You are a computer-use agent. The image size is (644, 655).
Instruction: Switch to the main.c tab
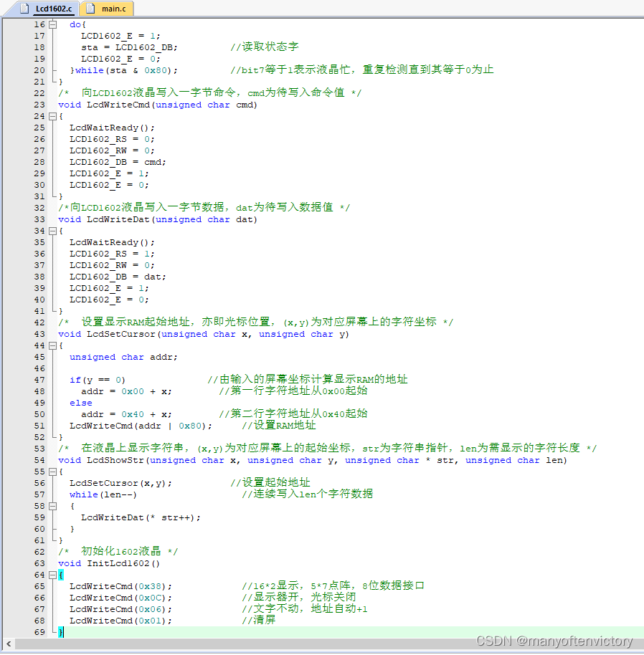[x=108, y=9]
